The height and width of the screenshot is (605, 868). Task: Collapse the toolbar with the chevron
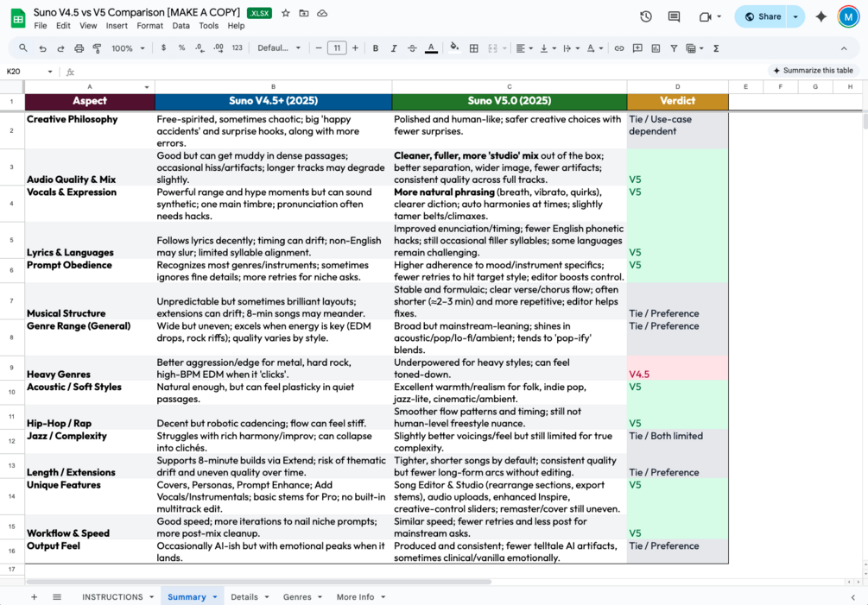pos(844,48)
